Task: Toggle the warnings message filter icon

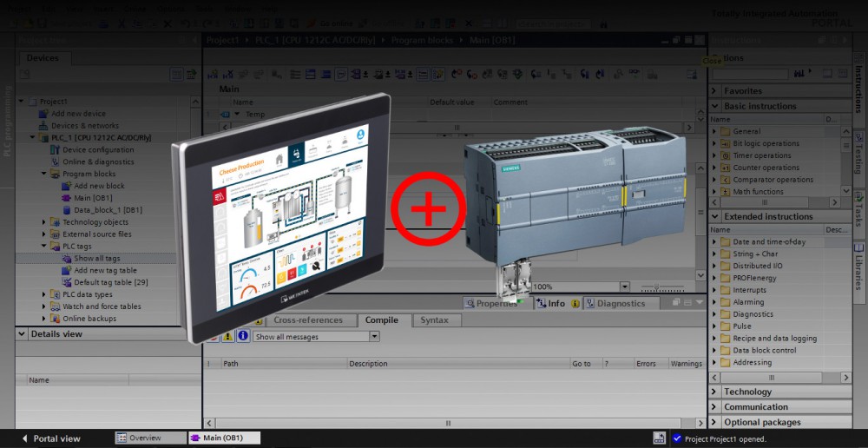Action: point(227,336)
